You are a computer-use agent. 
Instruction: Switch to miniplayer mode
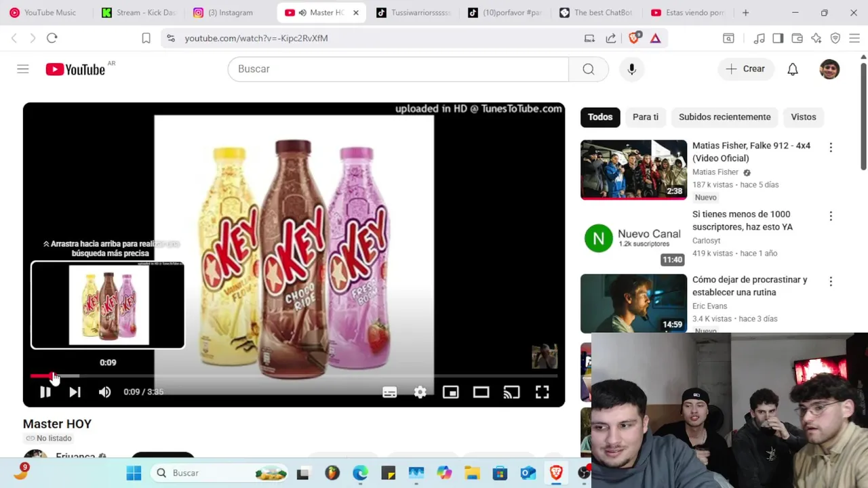click(x=450, y=392)
